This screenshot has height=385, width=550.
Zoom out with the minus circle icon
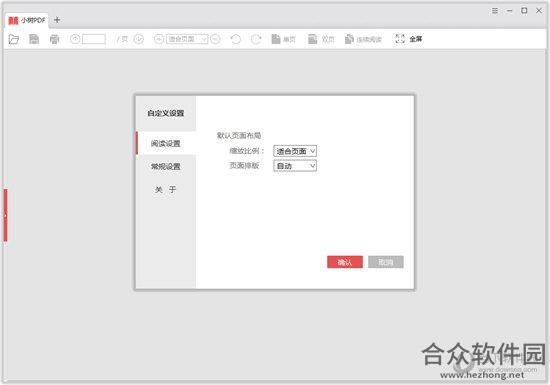[x=215, y=39]
